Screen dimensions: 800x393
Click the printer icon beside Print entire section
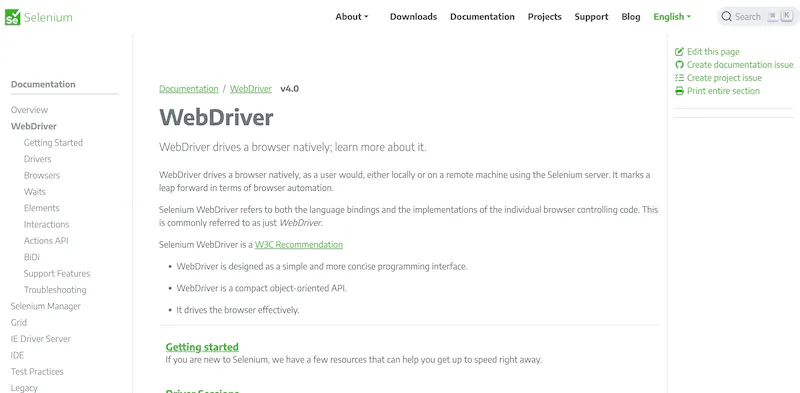pos(679,91)
